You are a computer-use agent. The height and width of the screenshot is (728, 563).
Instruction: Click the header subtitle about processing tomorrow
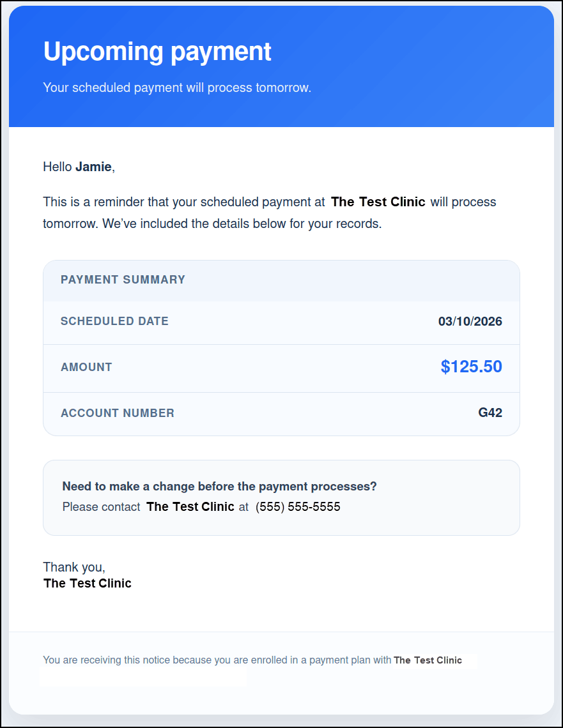(x=177, y=87)
